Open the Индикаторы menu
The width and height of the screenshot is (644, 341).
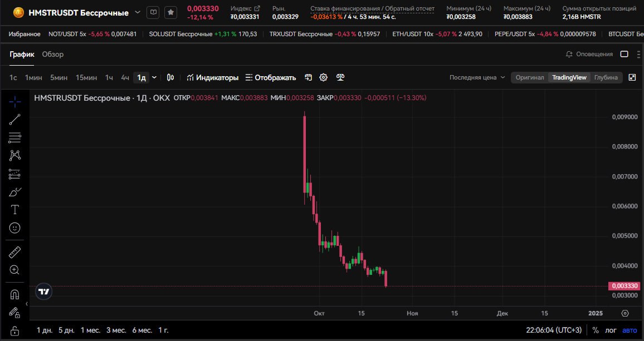[x=212, y=77]
